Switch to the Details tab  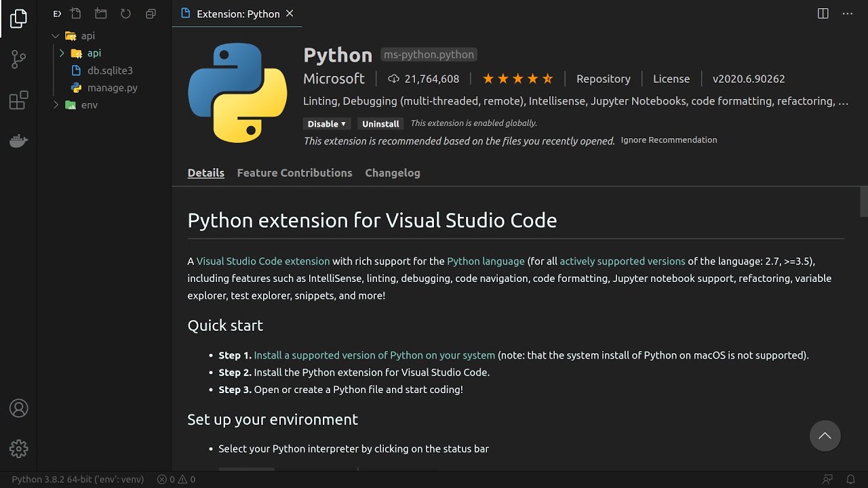(x=206, y=173)
